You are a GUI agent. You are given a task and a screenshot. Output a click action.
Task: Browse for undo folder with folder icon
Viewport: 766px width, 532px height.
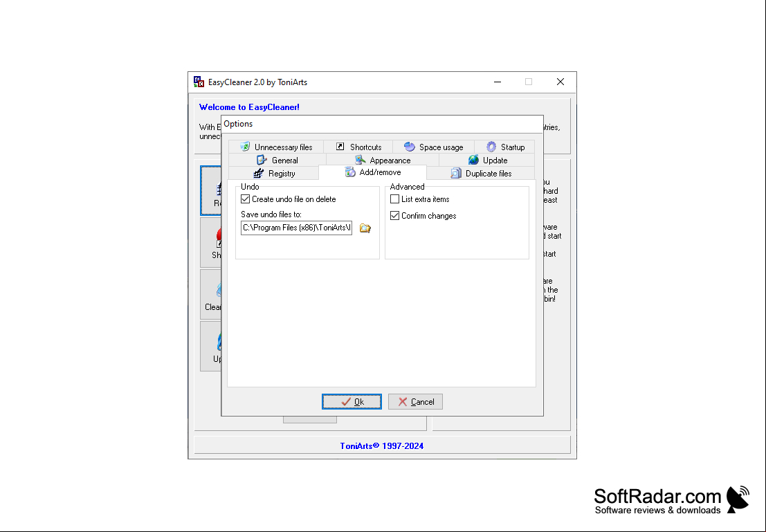tap(365, 228)
